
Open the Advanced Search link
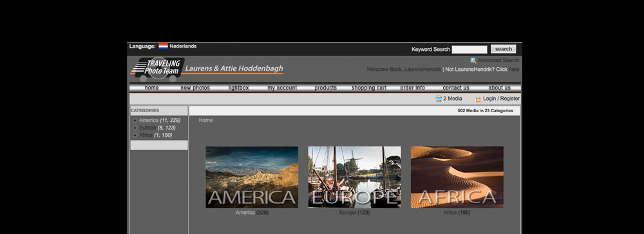[498, 61]
